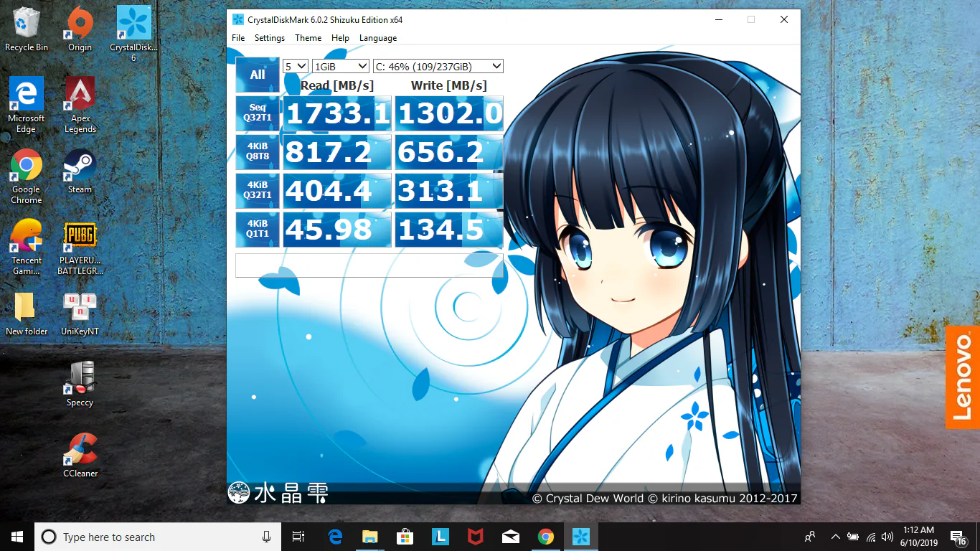Open the Mail app from the taskbar
The image size is (980, 551).
tap(510, 537)
